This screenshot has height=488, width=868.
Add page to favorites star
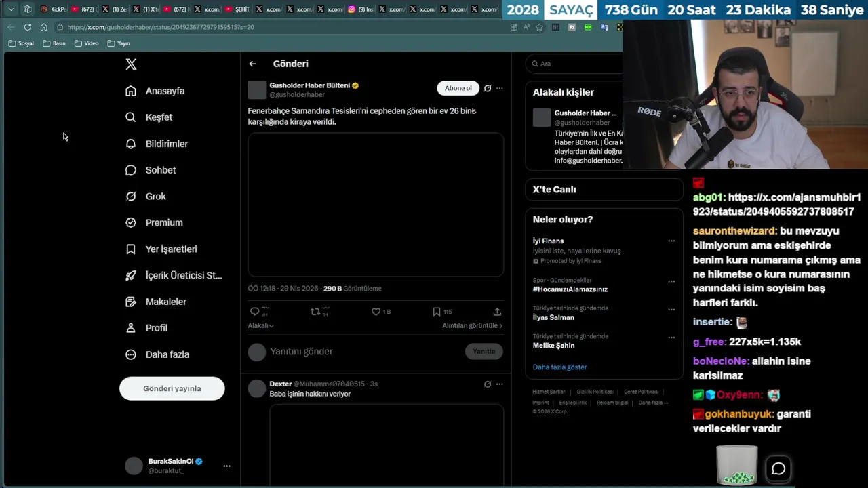pos(539,27)
